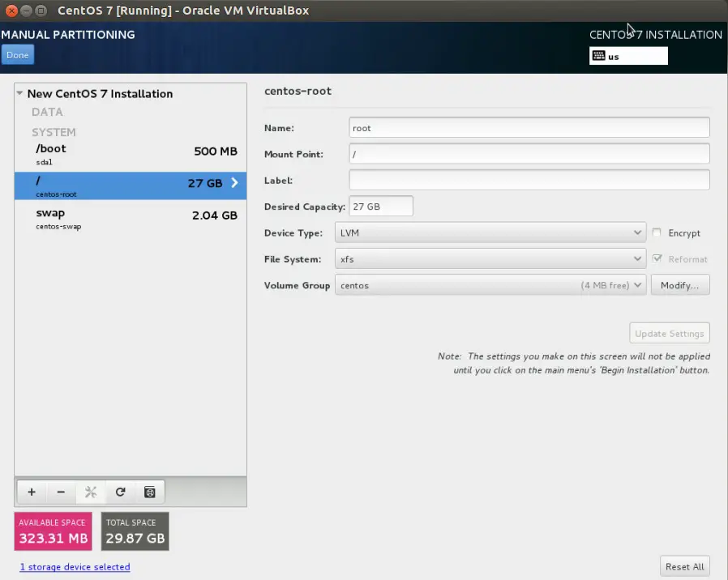Click the 4 MB free volume group text
Viewport: 728px width, 580px height.
[605, 285]
